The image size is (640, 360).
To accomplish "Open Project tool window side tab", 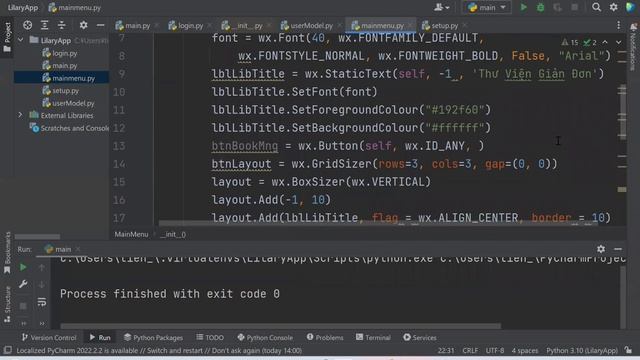I will (7, 38).
